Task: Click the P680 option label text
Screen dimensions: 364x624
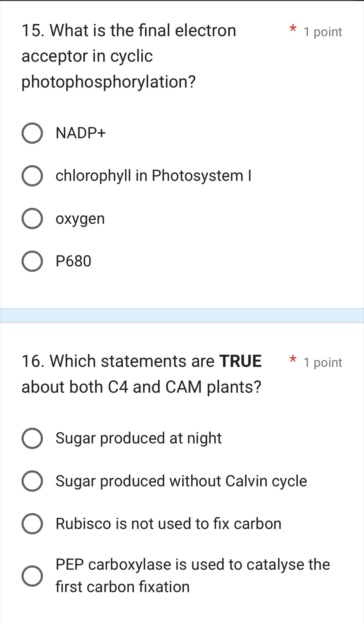Action: coord(73,261)
